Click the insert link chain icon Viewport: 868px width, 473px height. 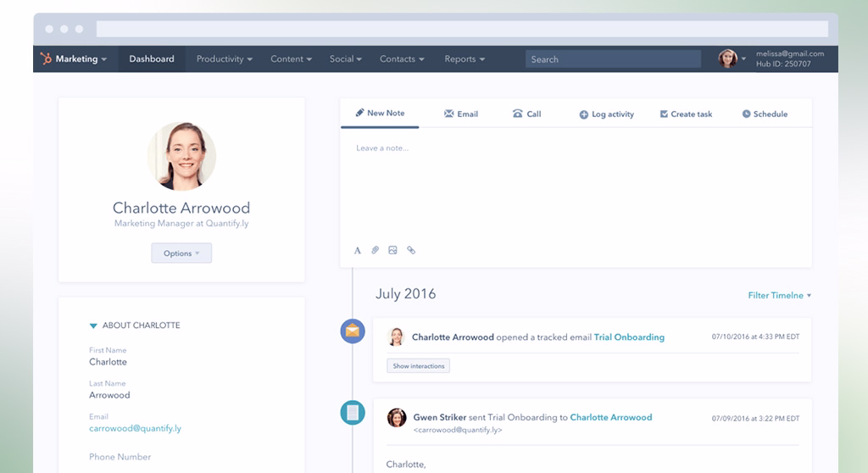pos(411,250)
